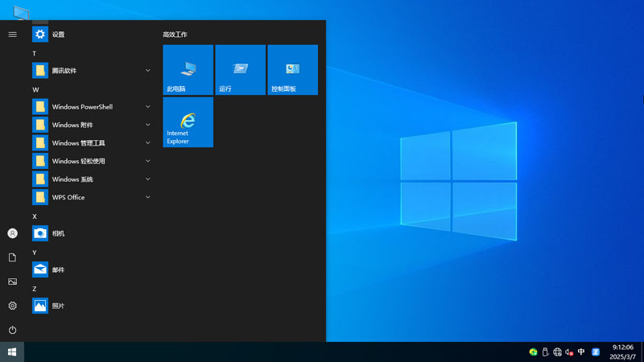
Task: Click the blue IME mode tray icon
Action: 596,352
